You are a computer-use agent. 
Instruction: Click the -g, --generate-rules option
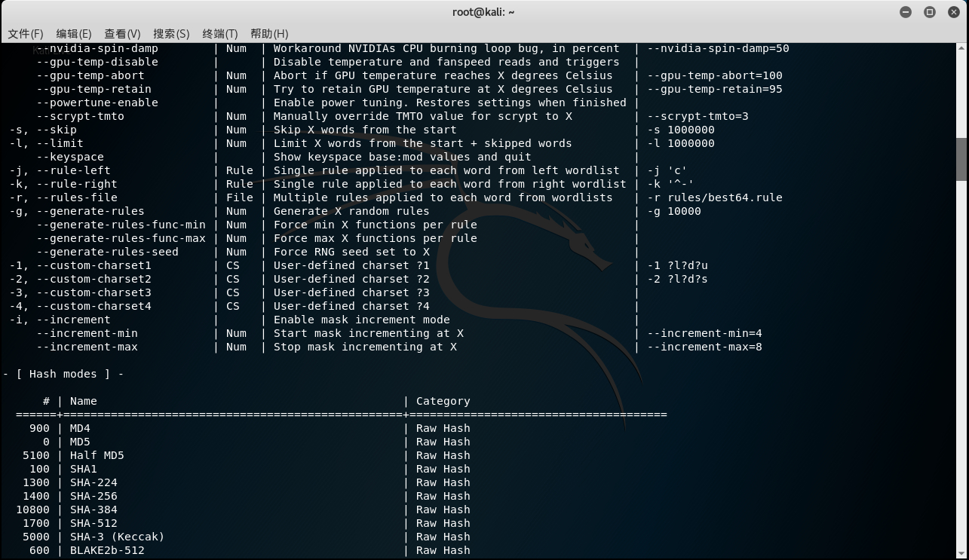(77, 211)
